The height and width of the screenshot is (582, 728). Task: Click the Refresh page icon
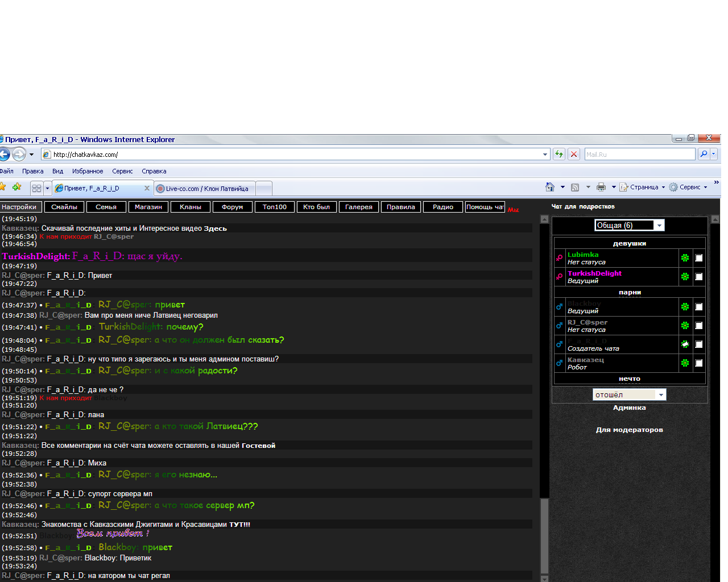559,154
